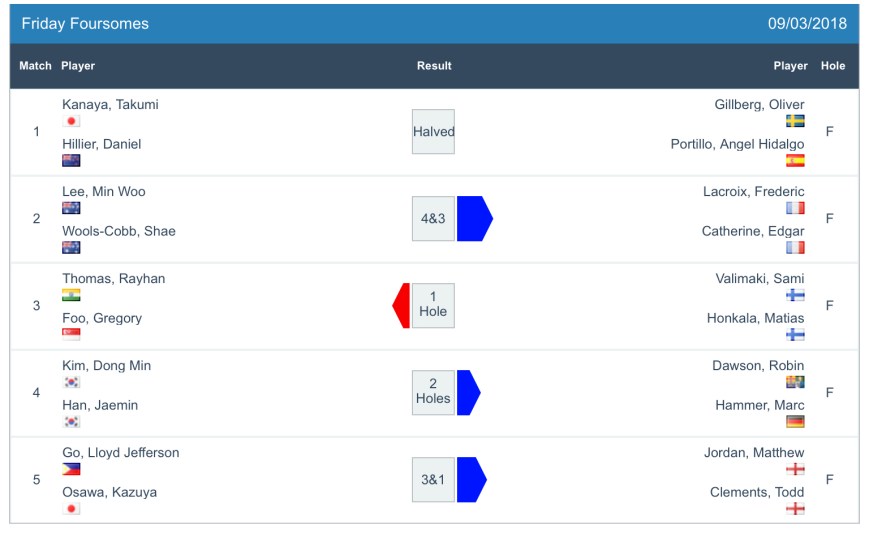This screenshot has width=869, height=534.
Task: Click the Spain flag under Portillo, Angel Hidalgo
Action: point(795,160)
